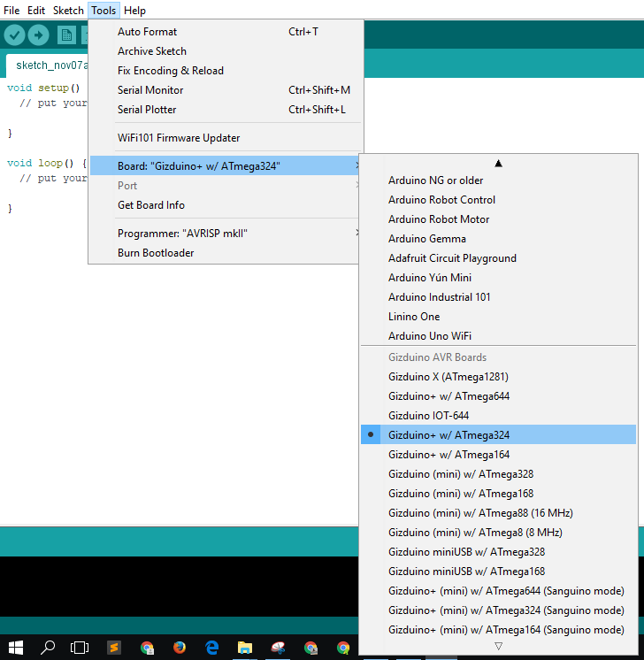The width and height of the screenshot is (644, 660).
Task: Open the Serial Plotter
Action: coord(226,110)
